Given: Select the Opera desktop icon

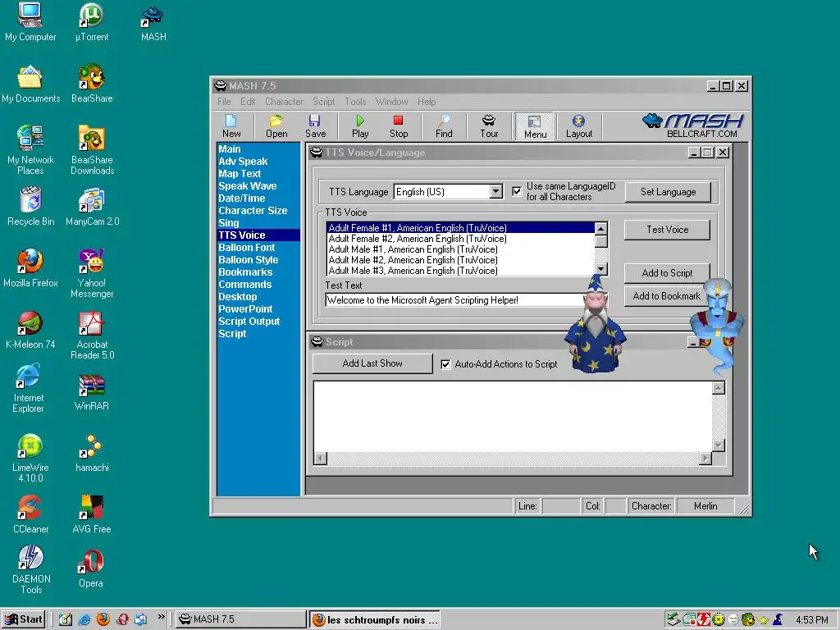Looking at the screenshot, I should (x=90, y=569).
